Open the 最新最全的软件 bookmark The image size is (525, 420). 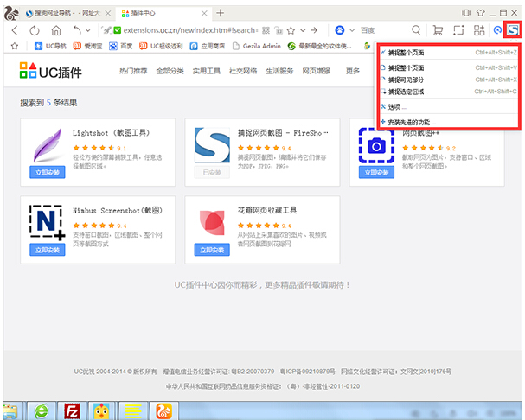(x=320, y=46)
